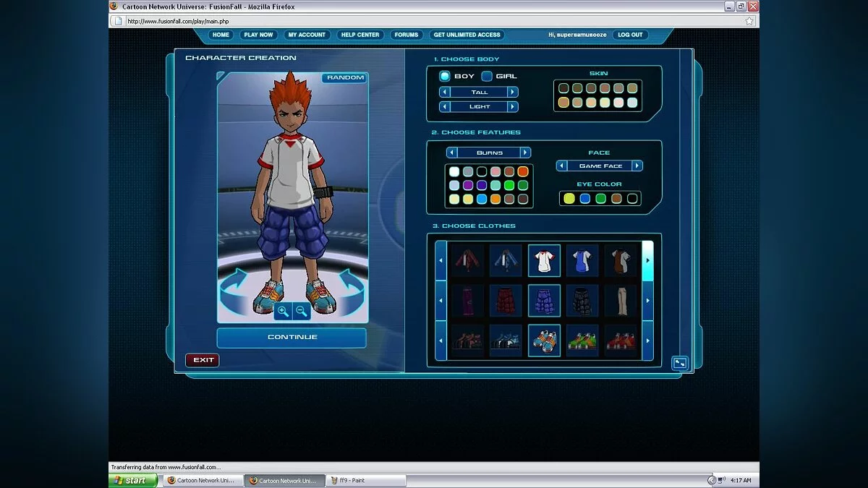Click the bookmark star in the address bar
Screen dimensions: 868x488
(749, 21)
